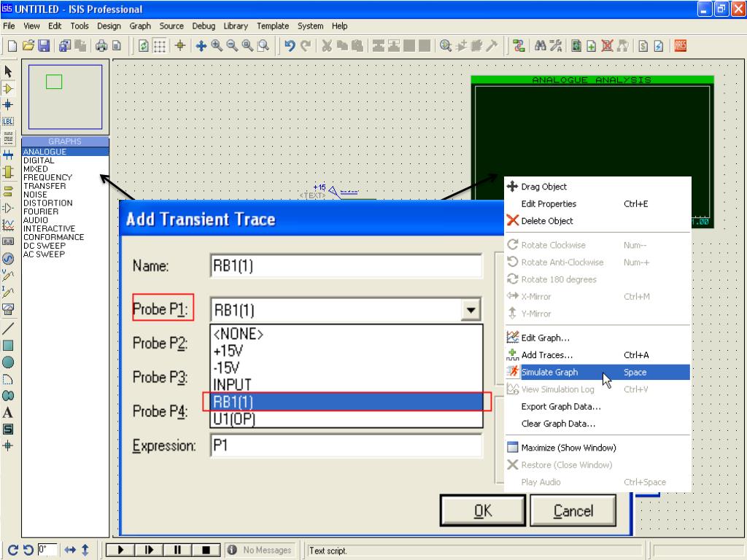The width and height of the screenshot is (747, 560).
Task: Start simulation with the Play button
Action: pos(120,550)
